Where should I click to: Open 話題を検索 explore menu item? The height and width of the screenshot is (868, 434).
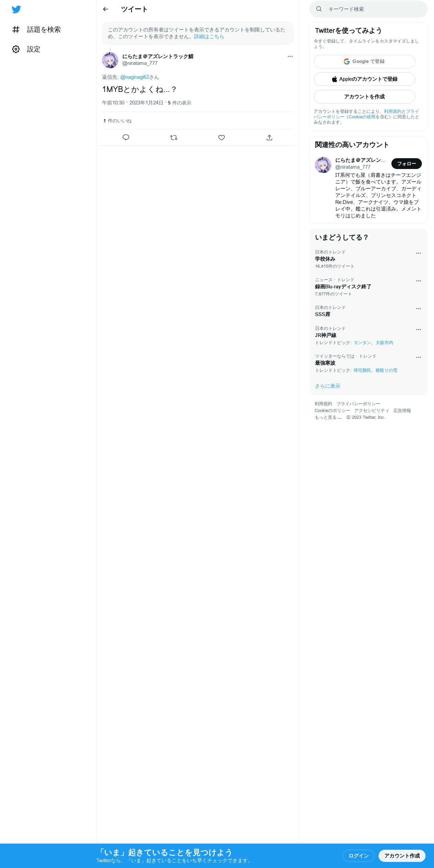click(37, 30)
